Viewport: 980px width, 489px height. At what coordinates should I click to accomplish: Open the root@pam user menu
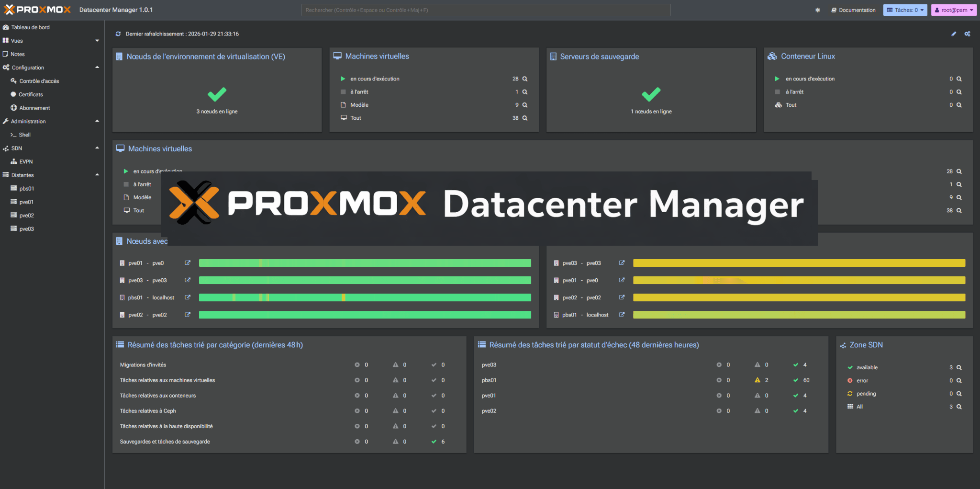(x=953, y=10)
